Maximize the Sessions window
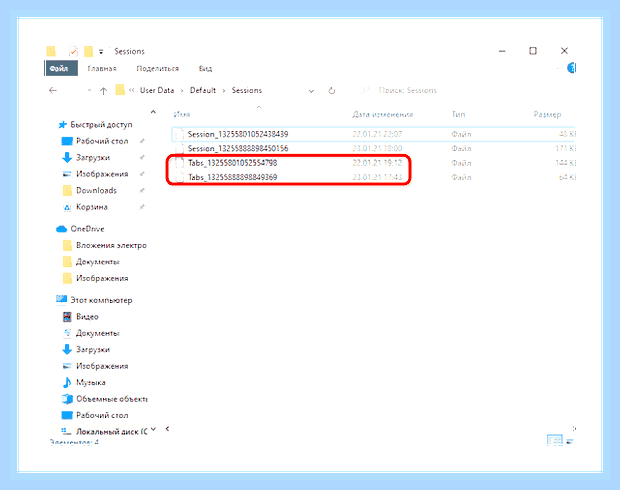The image size is (620, 490). 533,51
